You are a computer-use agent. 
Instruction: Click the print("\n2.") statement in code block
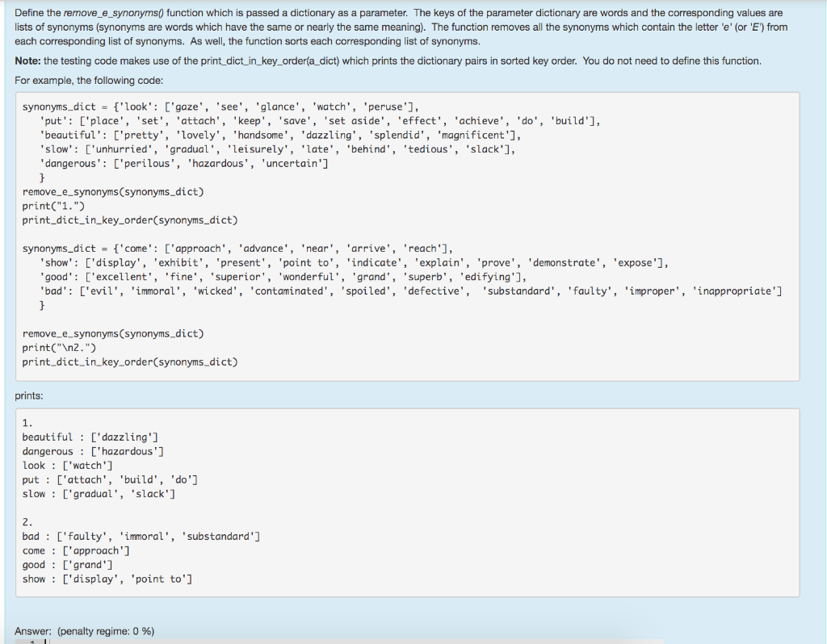click(x=61, y=347)
